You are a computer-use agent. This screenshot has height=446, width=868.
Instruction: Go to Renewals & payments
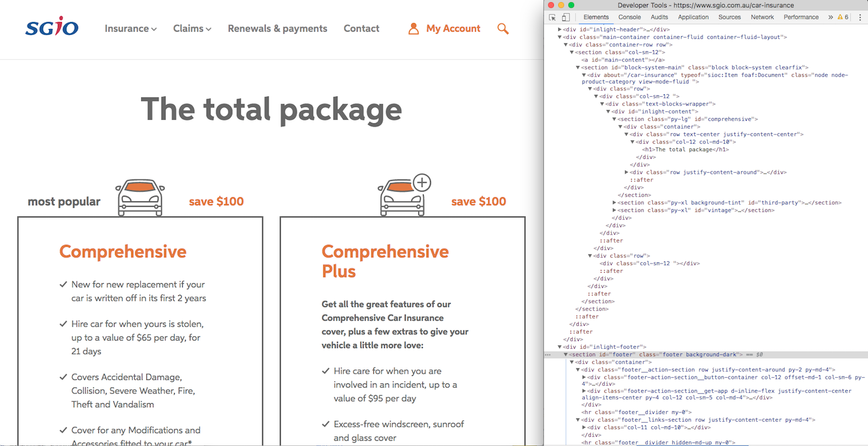(277, 28)
